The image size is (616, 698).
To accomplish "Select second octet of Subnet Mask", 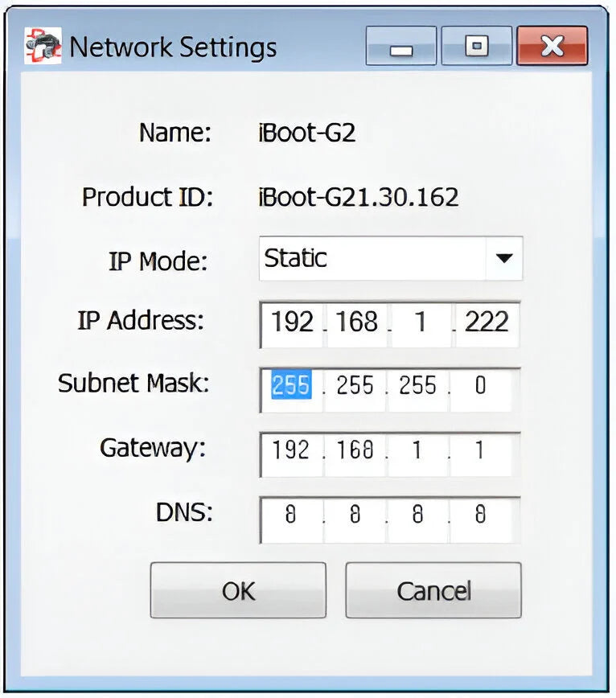I will [355, 386].
